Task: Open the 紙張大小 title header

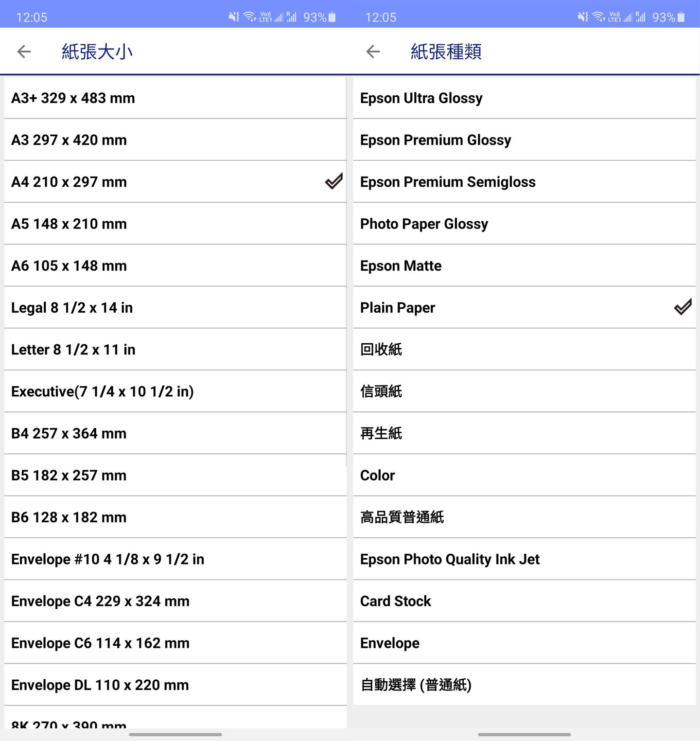Action: pos(97,52)
